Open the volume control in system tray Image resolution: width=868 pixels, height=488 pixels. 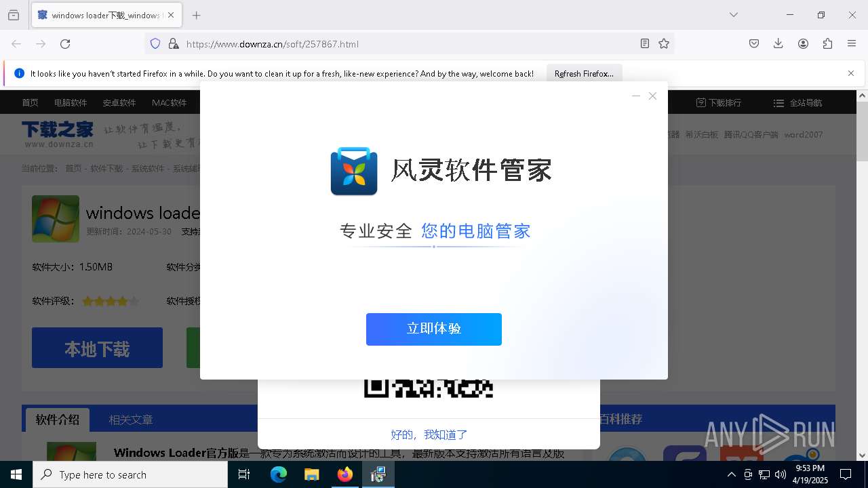pos(781,474)
